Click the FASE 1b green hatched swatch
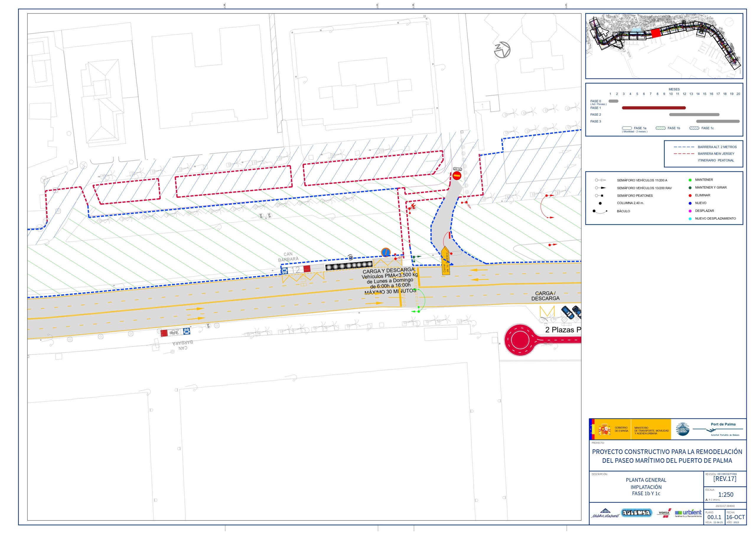 click(661, 128)
